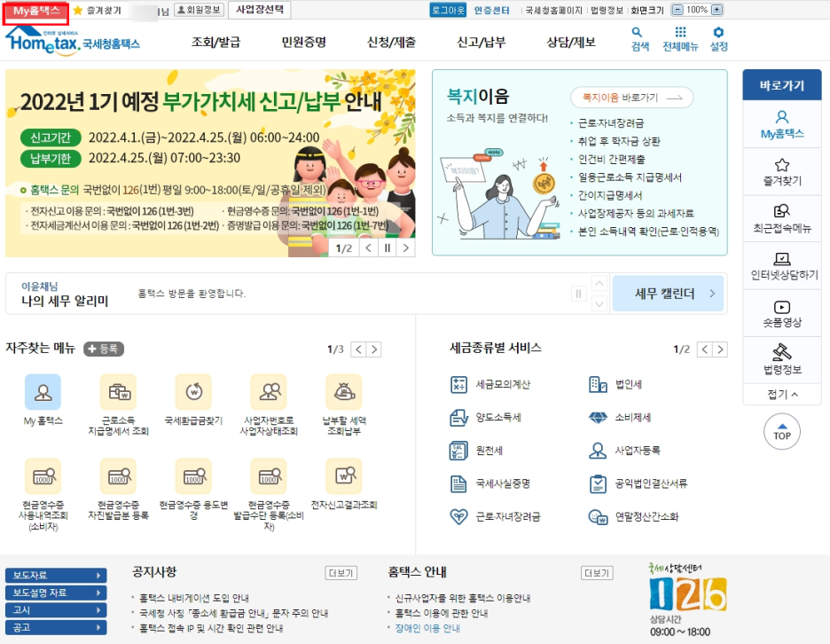Click 더보기 beside 공지사항
Screen dimensions: 830x644
pyautogui.click(x=341, y=573)
